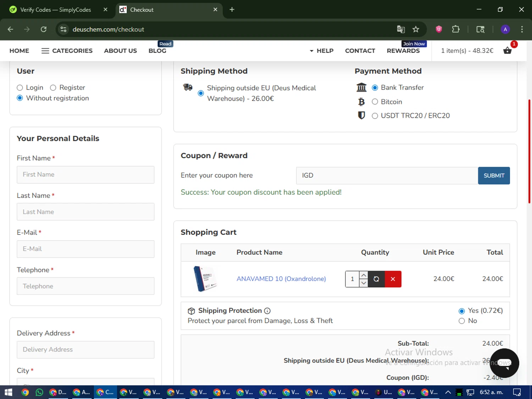Click in the Last Name field
This screenshot has width=532, height=399.
point(85,212)
